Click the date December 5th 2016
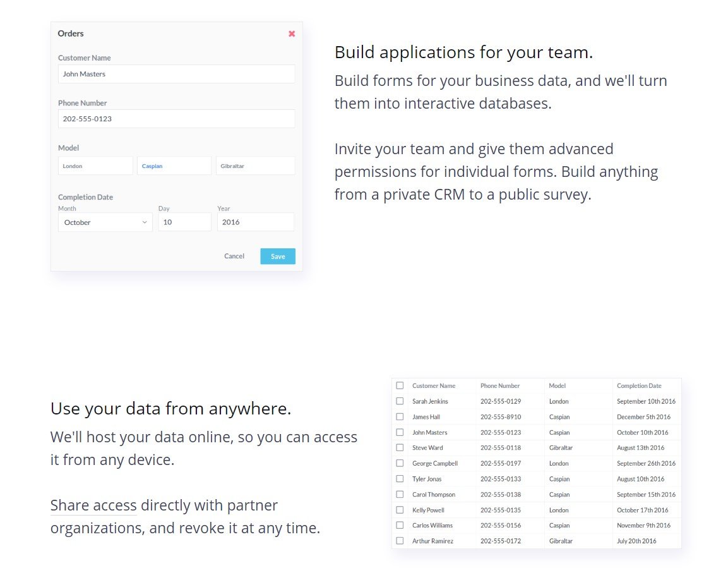 point(643,417)
